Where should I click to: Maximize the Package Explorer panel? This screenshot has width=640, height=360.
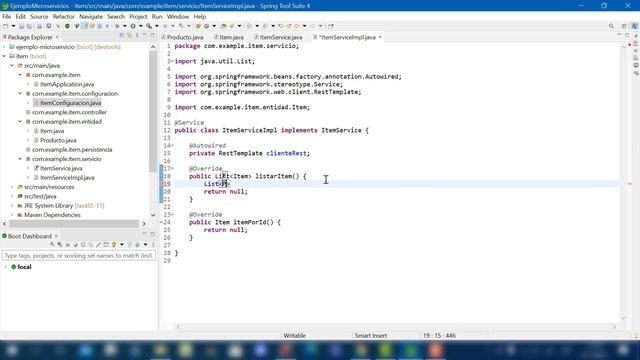click(152, 36)
